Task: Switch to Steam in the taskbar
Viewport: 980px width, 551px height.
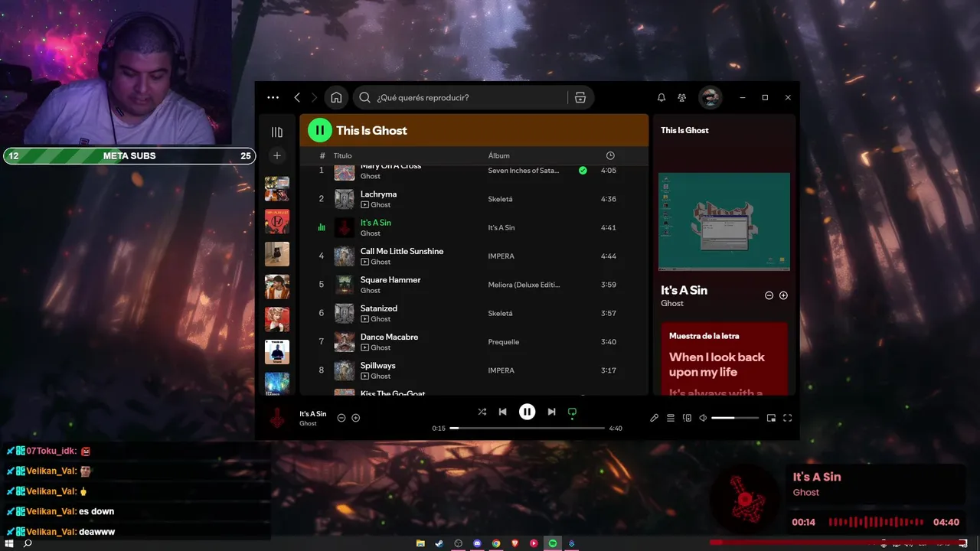Action: (439, 543)
